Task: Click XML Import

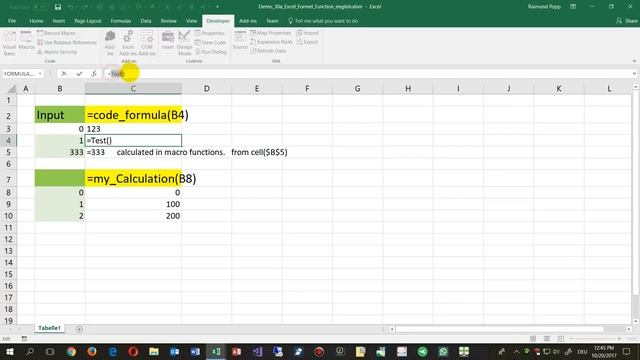Action: (307, 33)
